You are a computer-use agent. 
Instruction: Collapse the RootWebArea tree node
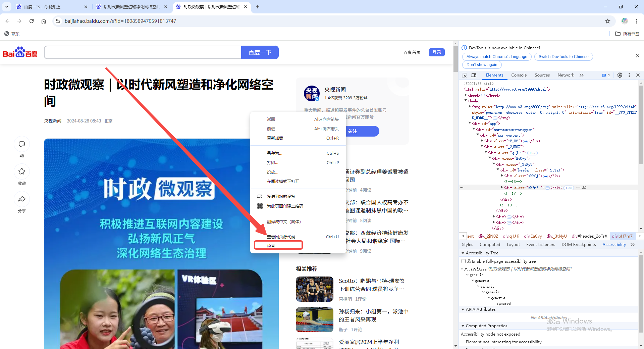(x=462, y=269)
